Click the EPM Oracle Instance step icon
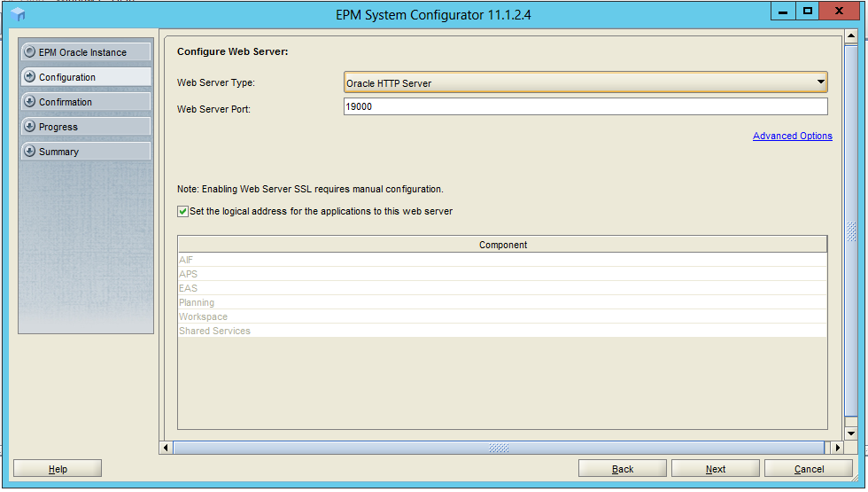The image size is (868, 492). [x=30, y=51]
